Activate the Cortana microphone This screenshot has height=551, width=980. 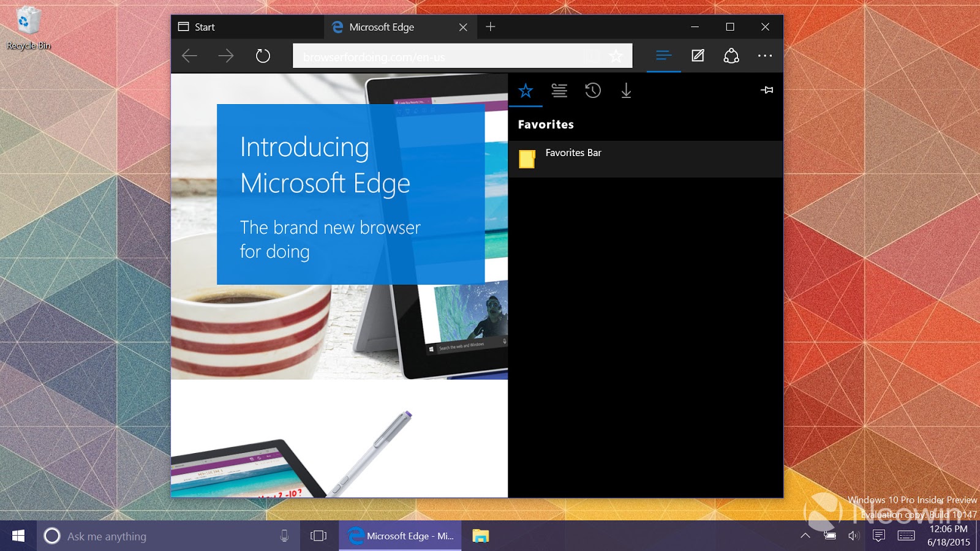[x=284, y=536]
